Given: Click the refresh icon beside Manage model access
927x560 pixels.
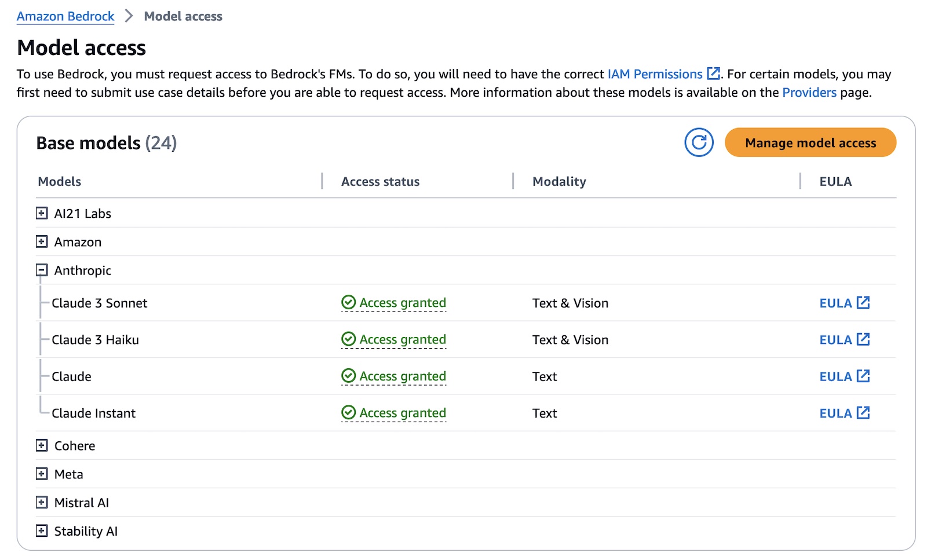Looking at the screenshot, I should (x=699, y=142).
